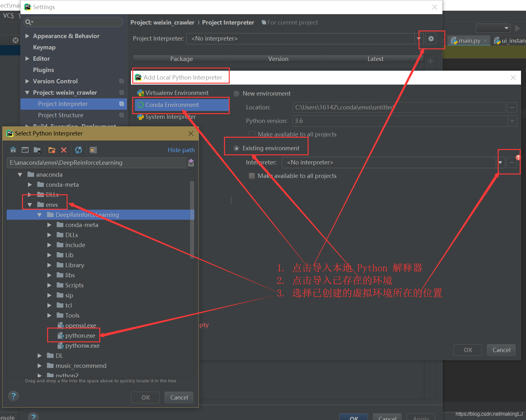The image size is (526, 420).
Task: Switch to main.py editor tab
Action: point(469,41)
